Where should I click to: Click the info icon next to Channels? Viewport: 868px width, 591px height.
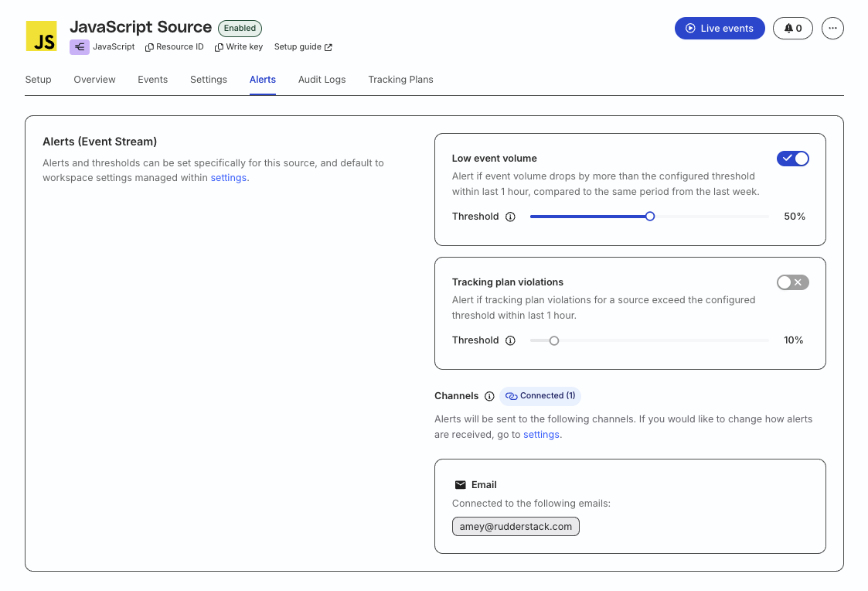pyautogui.click(x=489, y=396)
